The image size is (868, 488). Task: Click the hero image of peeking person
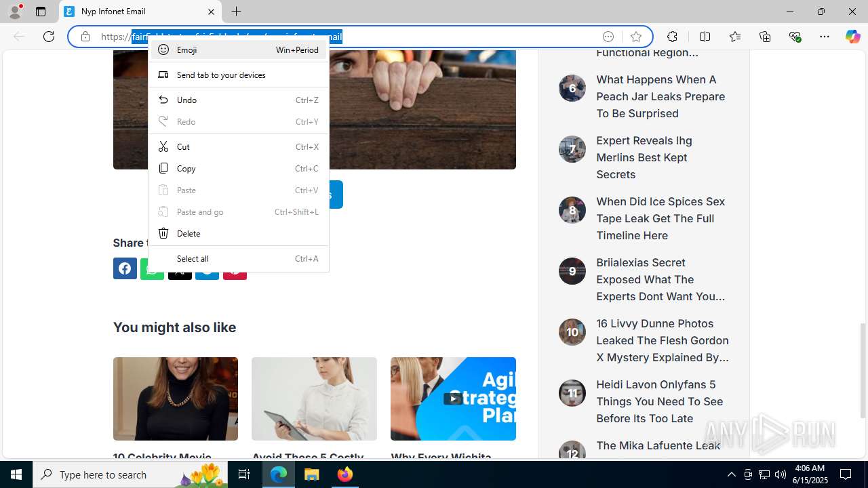(422, 108)
